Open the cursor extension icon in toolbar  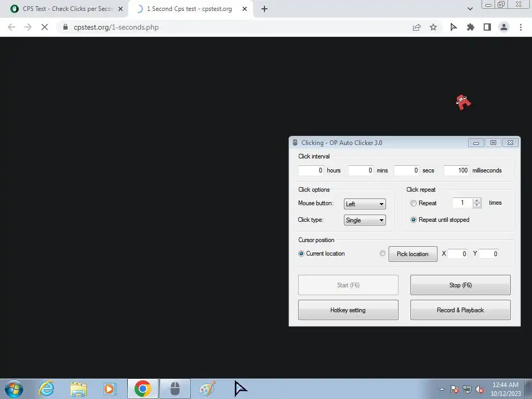454,27
